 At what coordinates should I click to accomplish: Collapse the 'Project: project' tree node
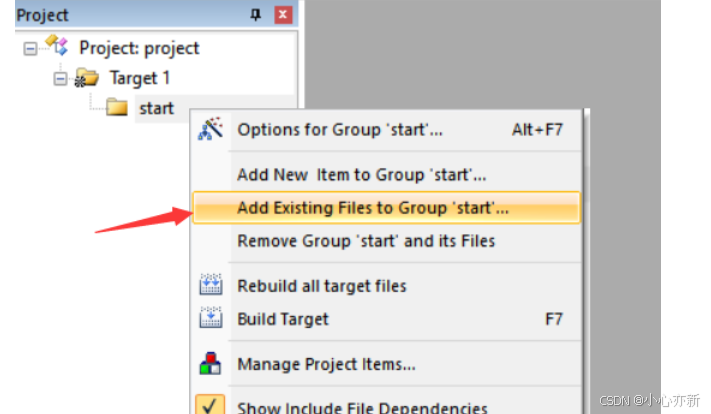[x=30, y=49]
